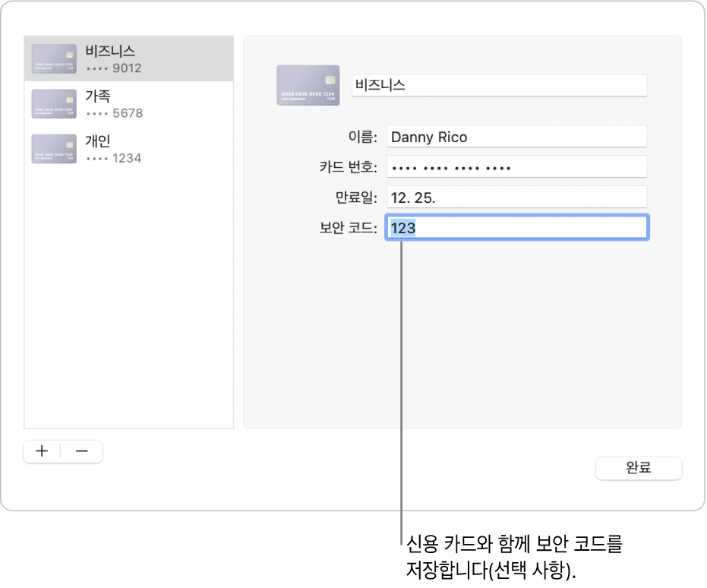Click the 비즈니스 card icon in the list
Screen dimensions: 707x588
click(x=54, y=58)
